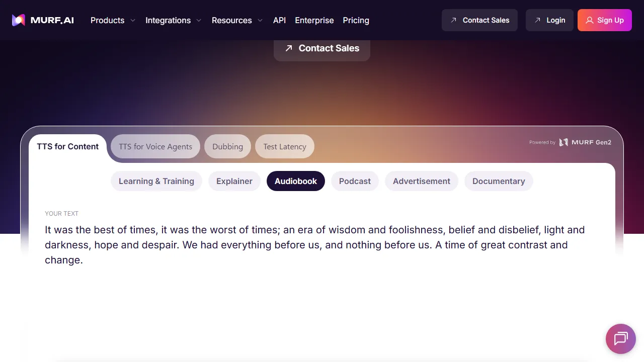Select the Documentary content type

tap(498, 181)
